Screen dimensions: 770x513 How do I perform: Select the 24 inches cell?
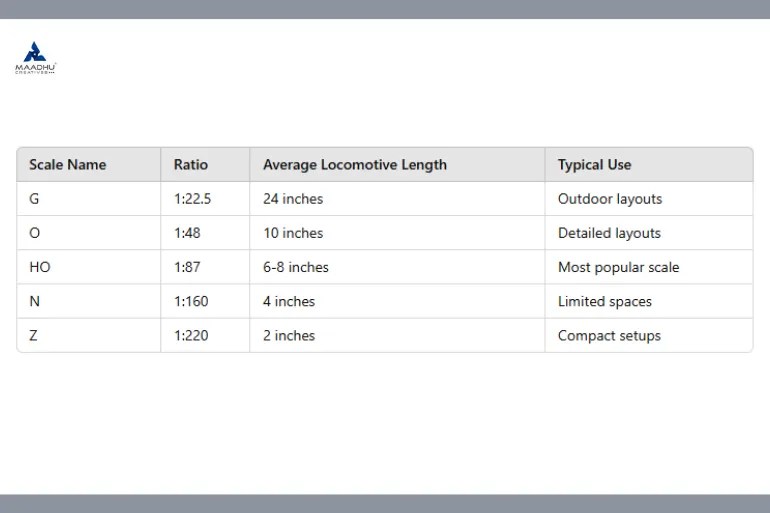point(397,199)
